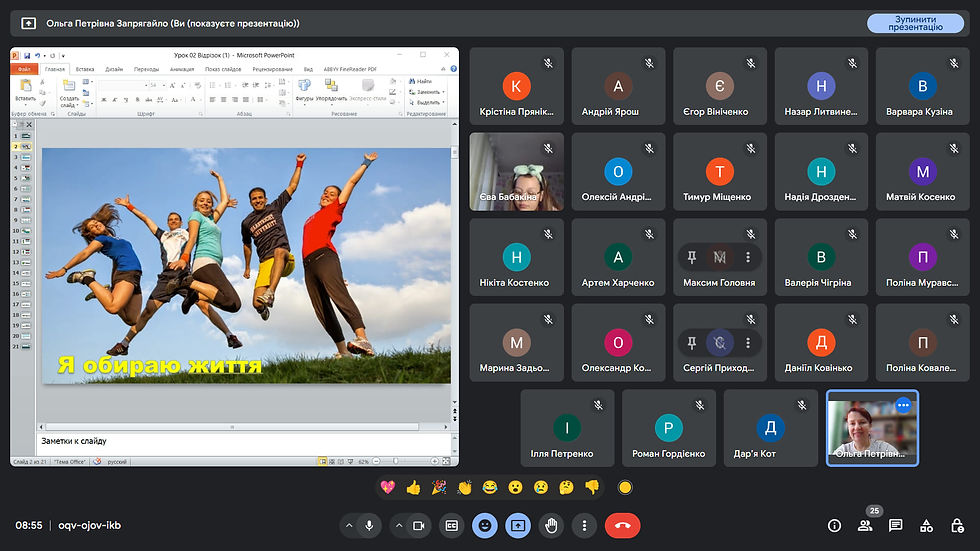Open the font name combo box
Viewport: 980px width, 551px height.
click(123, 85)
